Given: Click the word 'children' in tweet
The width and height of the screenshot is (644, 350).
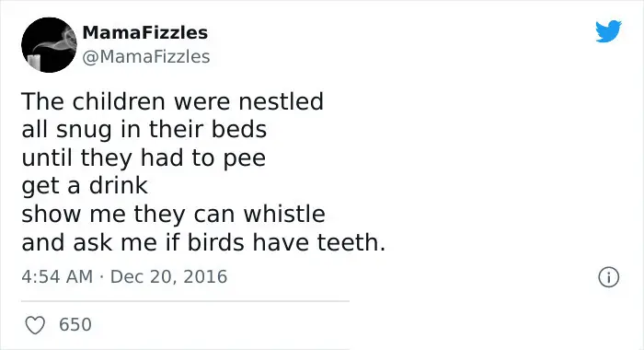Looking at the screenshot, I should [x=119, y=101].
